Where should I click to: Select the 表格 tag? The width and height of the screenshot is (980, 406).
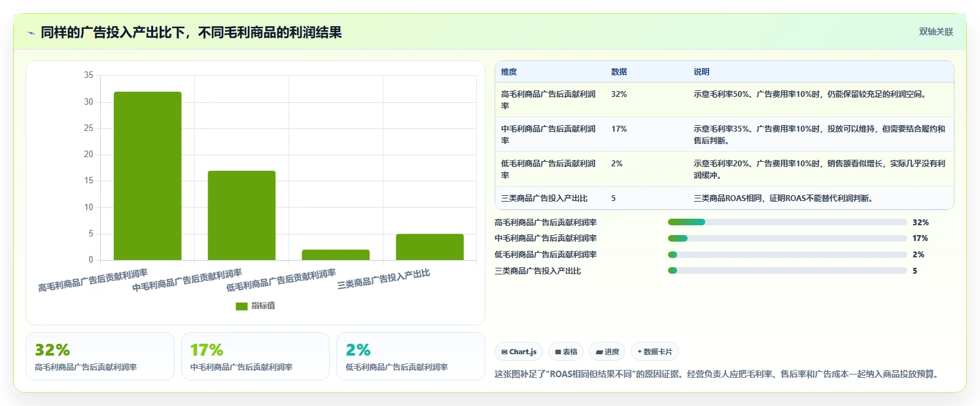tap(566, 352)
